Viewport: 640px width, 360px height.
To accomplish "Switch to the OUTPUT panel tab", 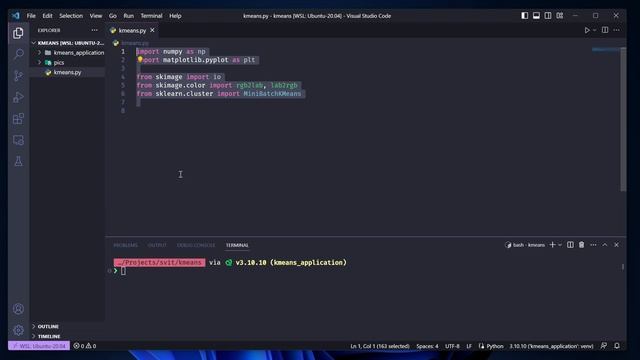I will pyautogui.click(x=157, y=245).
